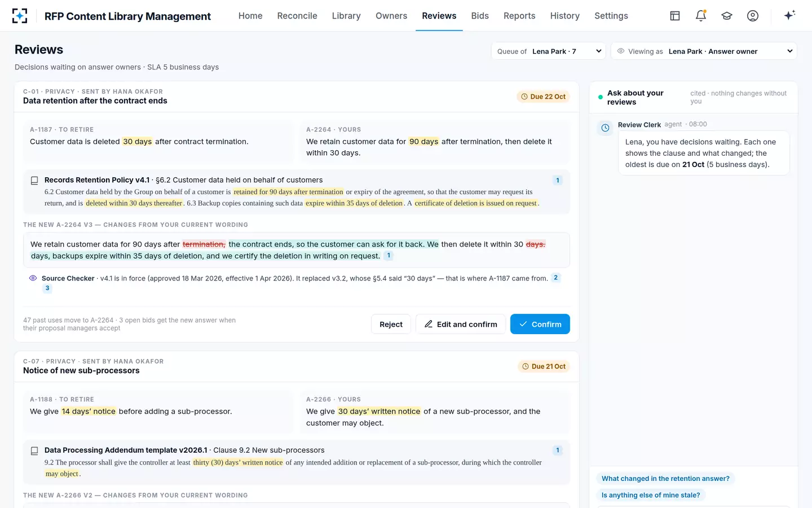The image size is (812, 508).
Task: Open the layout panel icon in header
Action: coord(675,16)
